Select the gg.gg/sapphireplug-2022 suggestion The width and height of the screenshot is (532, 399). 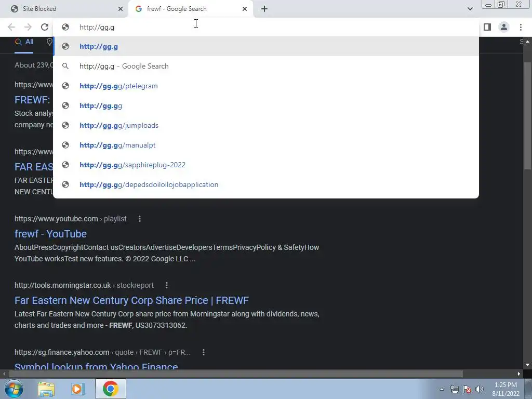(266, 165)
